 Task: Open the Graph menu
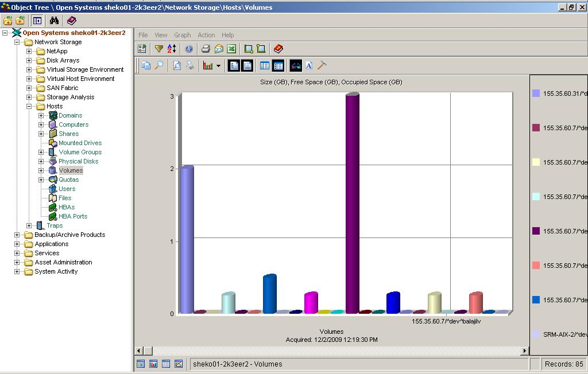[182, 35]
